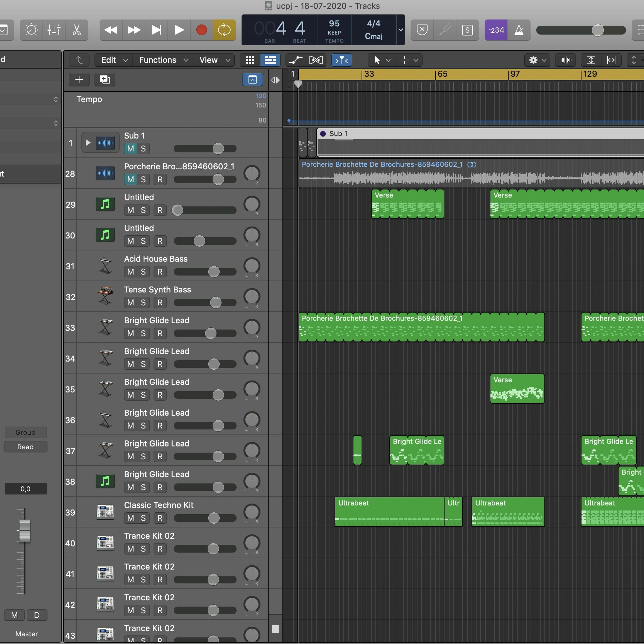
Task: Mute the Acid House Bass track
Action: [x=131, y=272]
